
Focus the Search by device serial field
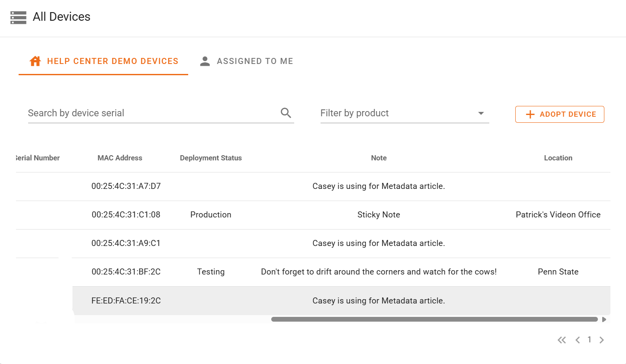[x=161, y=113]
